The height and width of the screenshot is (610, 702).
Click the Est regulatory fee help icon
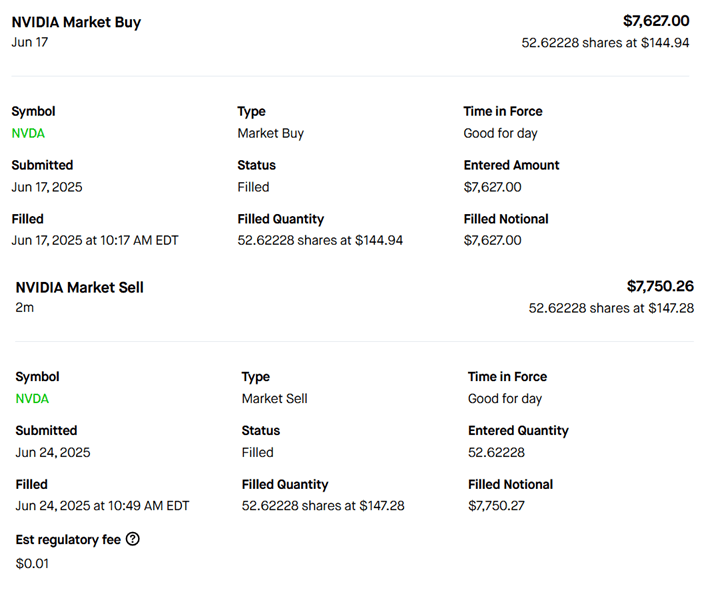click(133, 540)
